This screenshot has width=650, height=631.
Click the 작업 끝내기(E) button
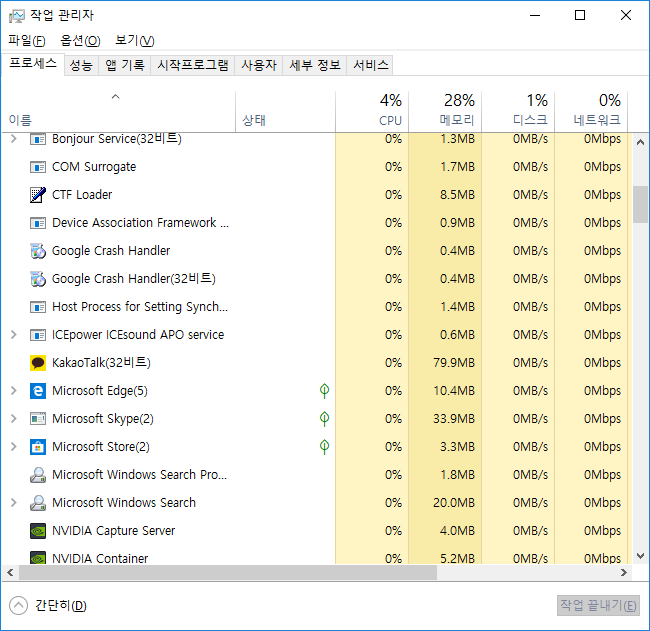click(x=598, y=606)
